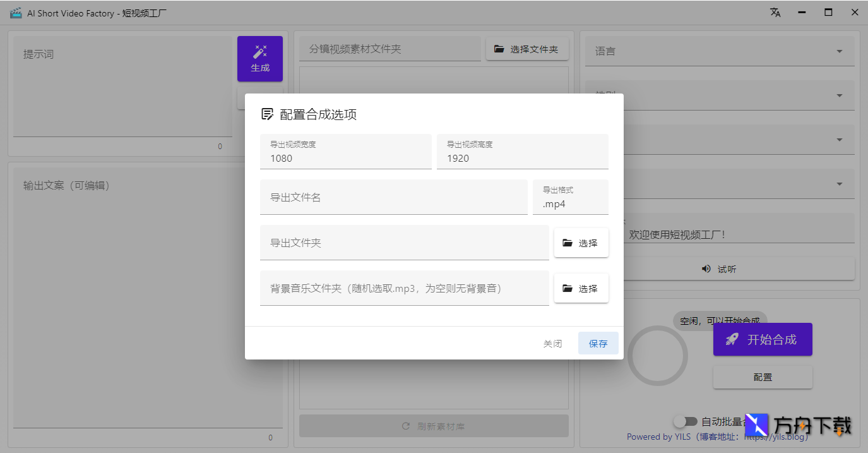Click the clapperboard app icon in title bar
The height and width of the screenshot is (453, 868).
(16, 11)
